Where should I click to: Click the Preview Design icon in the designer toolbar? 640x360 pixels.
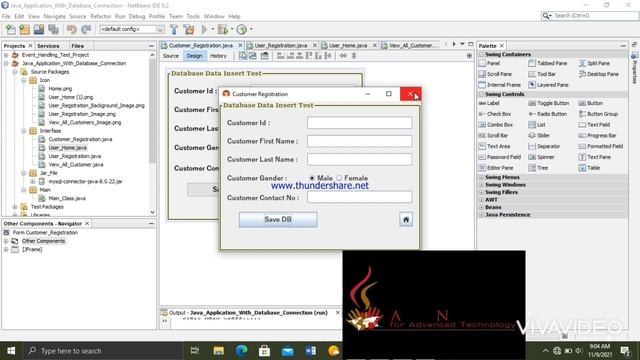(264, 56)
